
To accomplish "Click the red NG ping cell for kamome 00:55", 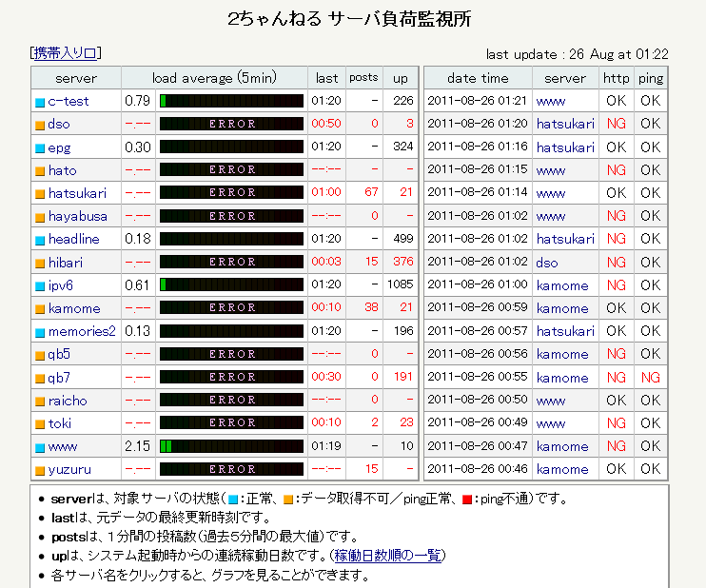I will click(x=651, y=378).
